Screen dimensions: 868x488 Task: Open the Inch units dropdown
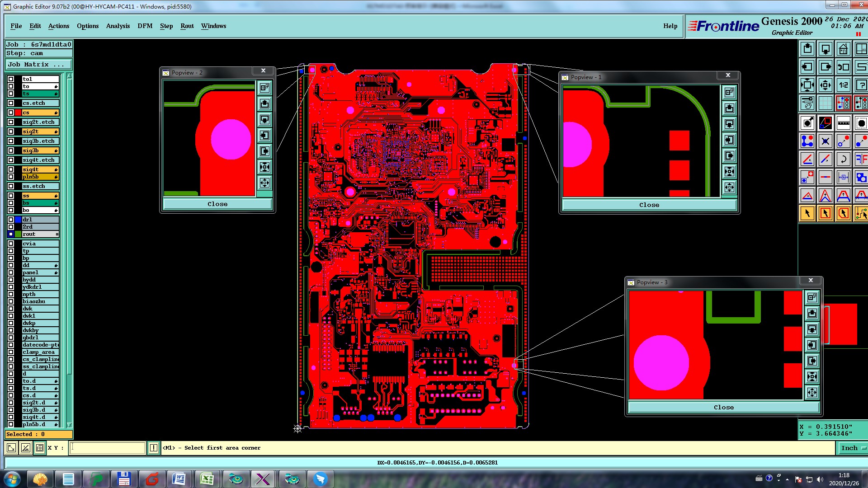click(x=853, y=448)
